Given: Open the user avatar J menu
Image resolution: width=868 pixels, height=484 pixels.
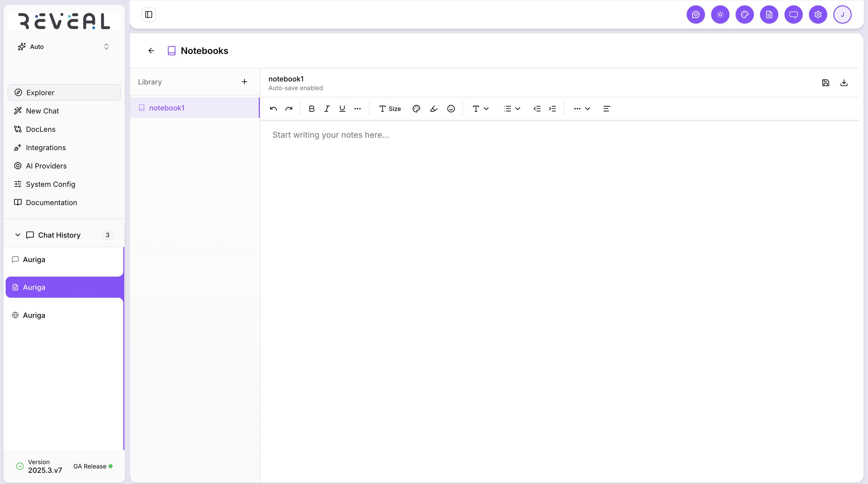Looking at the screenshot, I should (x=842, y=15).
